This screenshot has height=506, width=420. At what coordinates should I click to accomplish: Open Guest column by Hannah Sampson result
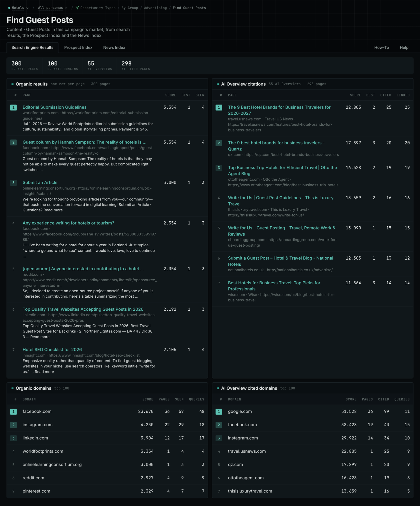tap(84, 142)
